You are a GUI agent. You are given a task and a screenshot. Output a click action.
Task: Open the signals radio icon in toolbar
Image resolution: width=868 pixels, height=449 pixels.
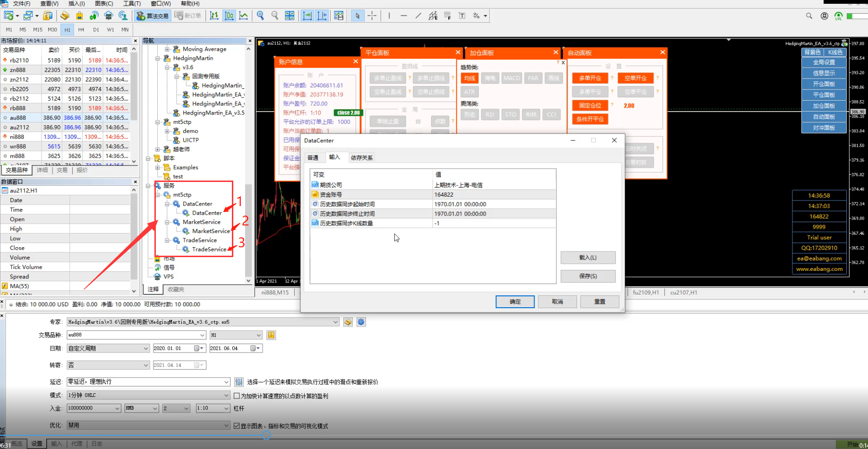pyautogui.click(x=94, y=16)
